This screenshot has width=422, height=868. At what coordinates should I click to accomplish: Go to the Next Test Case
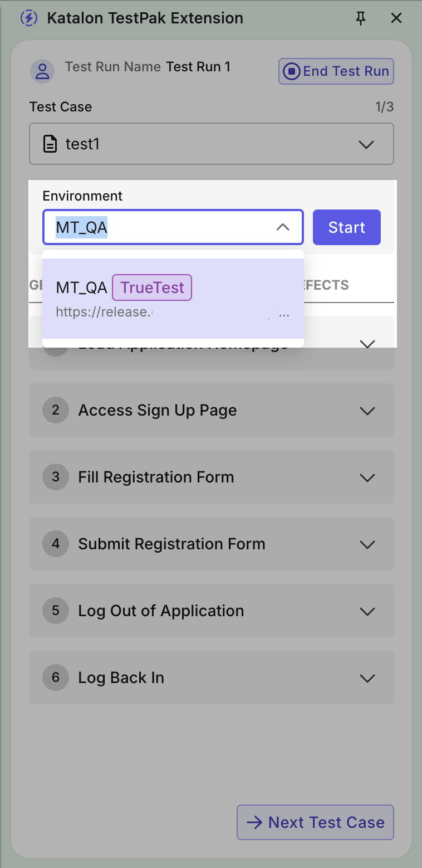pyautogui.click(x=315, y=822)
